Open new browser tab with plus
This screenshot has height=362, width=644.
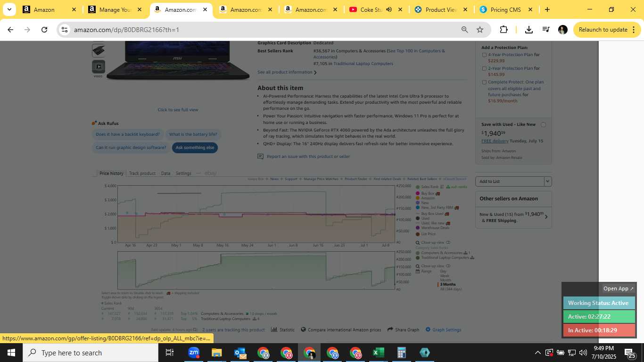click(x=547, y=9)
